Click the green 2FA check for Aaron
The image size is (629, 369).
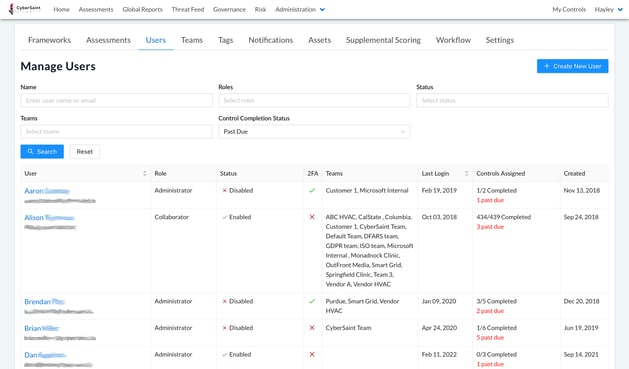(x=312, y=191)
